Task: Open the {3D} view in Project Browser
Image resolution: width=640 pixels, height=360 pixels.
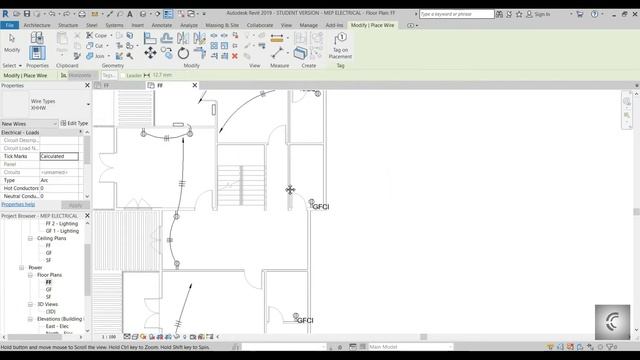Action: 51,312
